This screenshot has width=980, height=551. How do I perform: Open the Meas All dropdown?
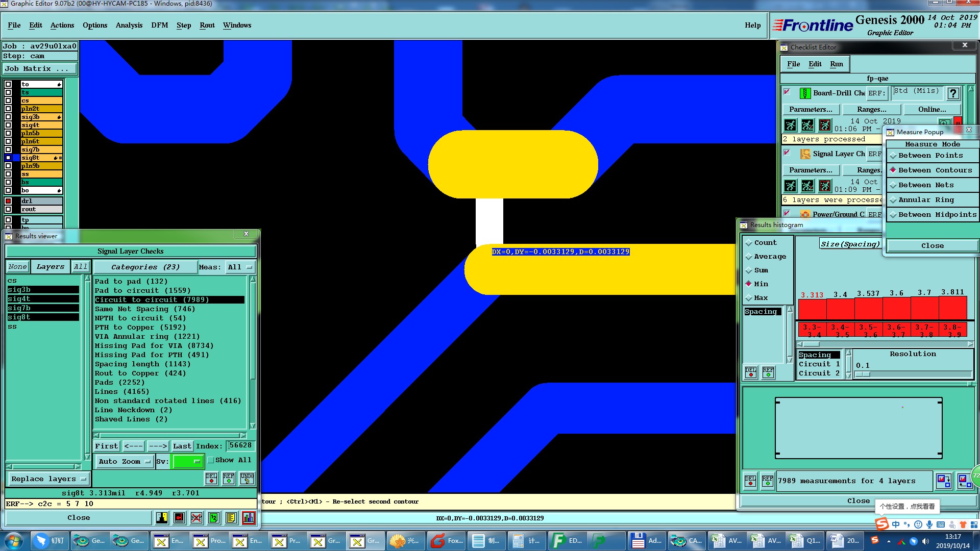click(240, 267)
